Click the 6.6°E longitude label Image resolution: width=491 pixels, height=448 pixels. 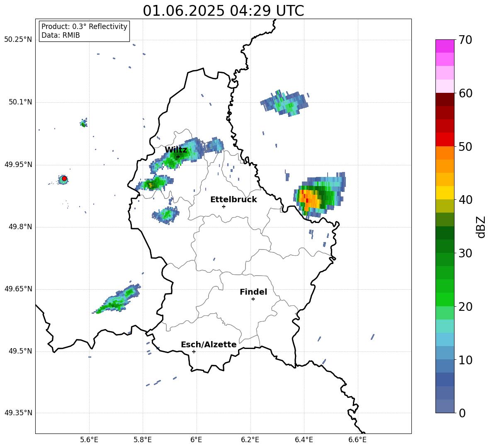coord(357,440)
